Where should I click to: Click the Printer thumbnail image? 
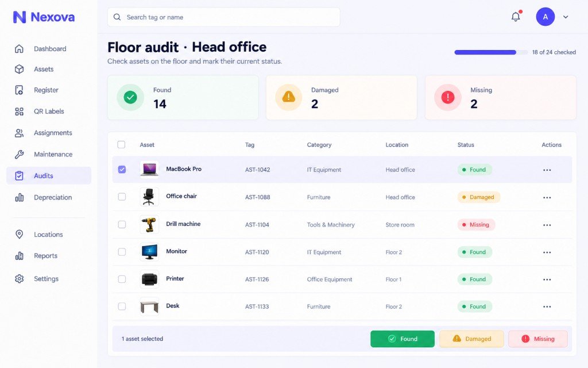(x=149, y=279)
